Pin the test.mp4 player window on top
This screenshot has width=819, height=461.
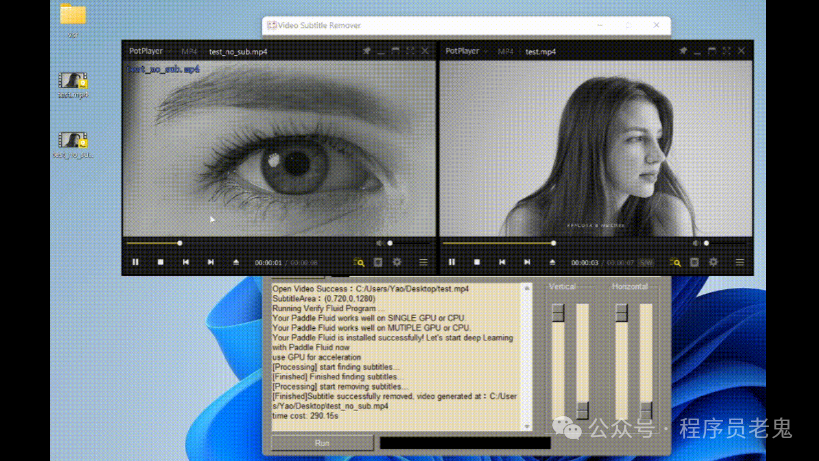tap(683, 51)
